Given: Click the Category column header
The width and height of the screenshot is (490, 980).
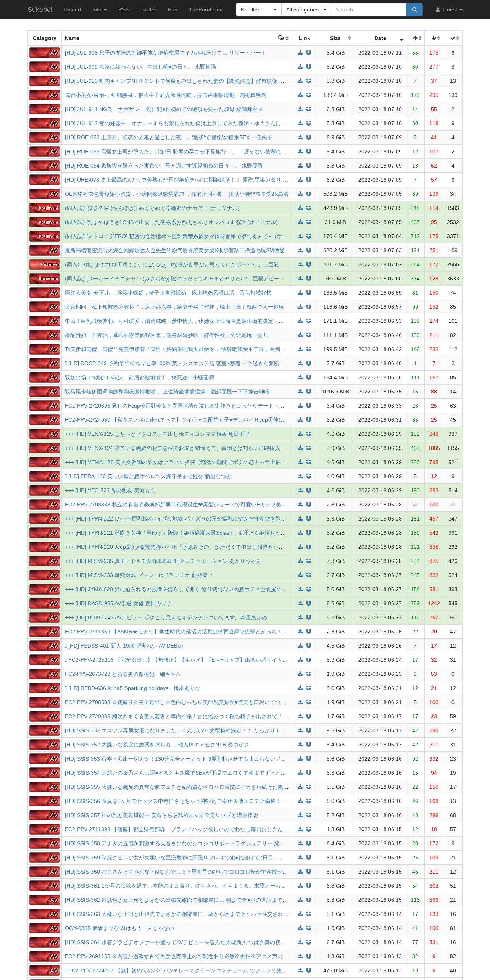Looking at the screenshot, I should click(45, 38).
